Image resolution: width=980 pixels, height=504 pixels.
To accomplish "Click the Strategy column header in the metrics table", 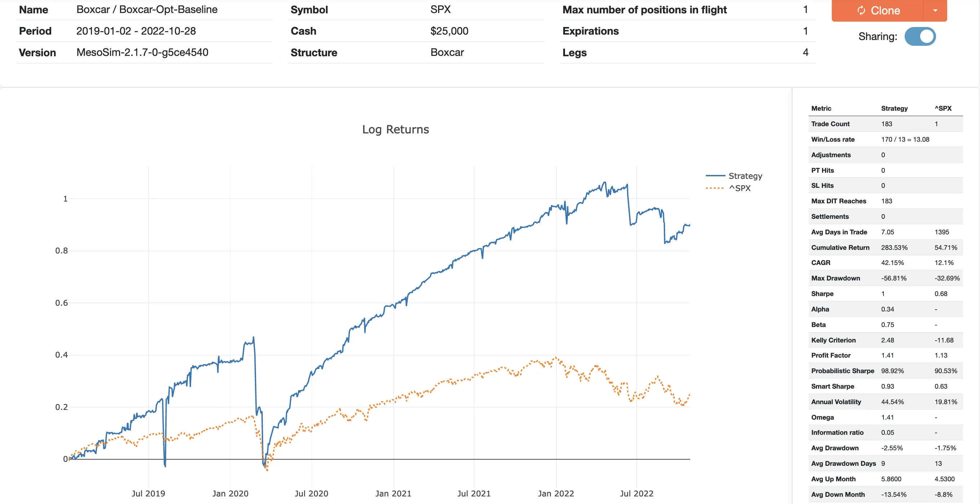I will pyautogui.click(x=894, y=109).
